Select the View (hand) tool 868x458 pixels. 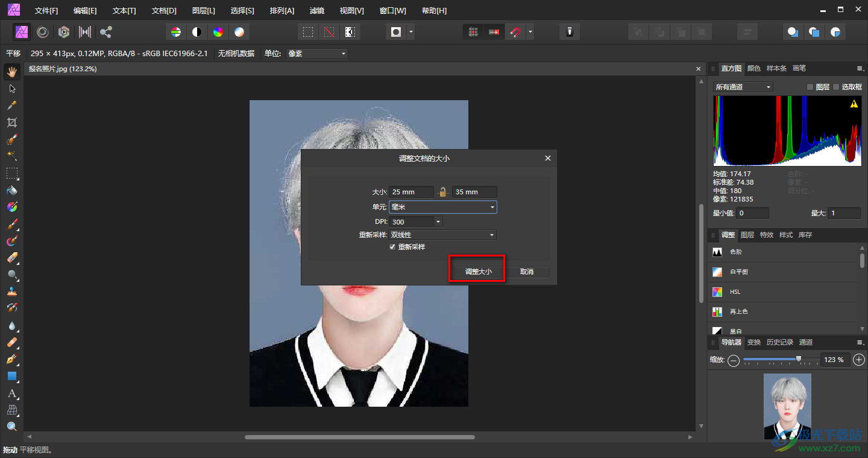click(x=11, y=72)
